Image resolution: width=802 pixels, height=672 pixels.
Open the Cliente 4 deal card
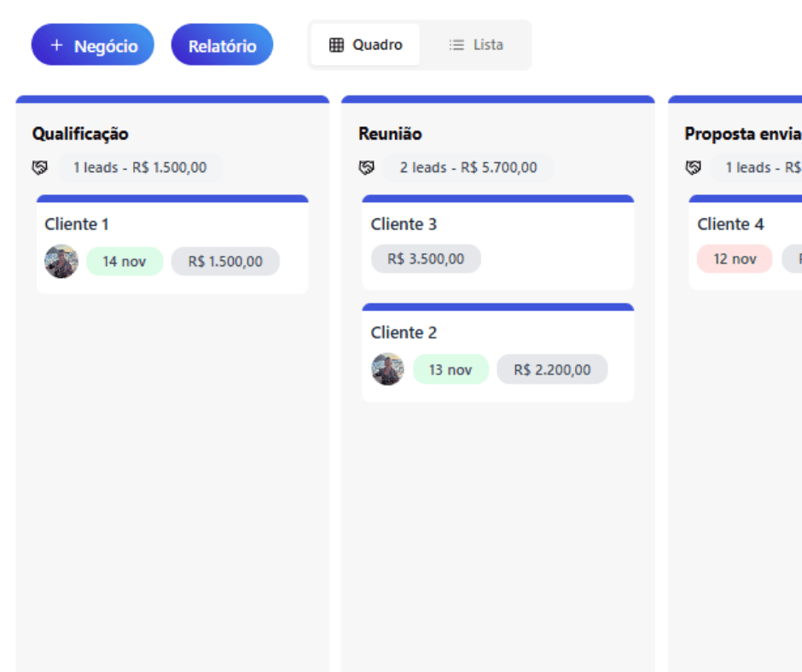point(730,224)
